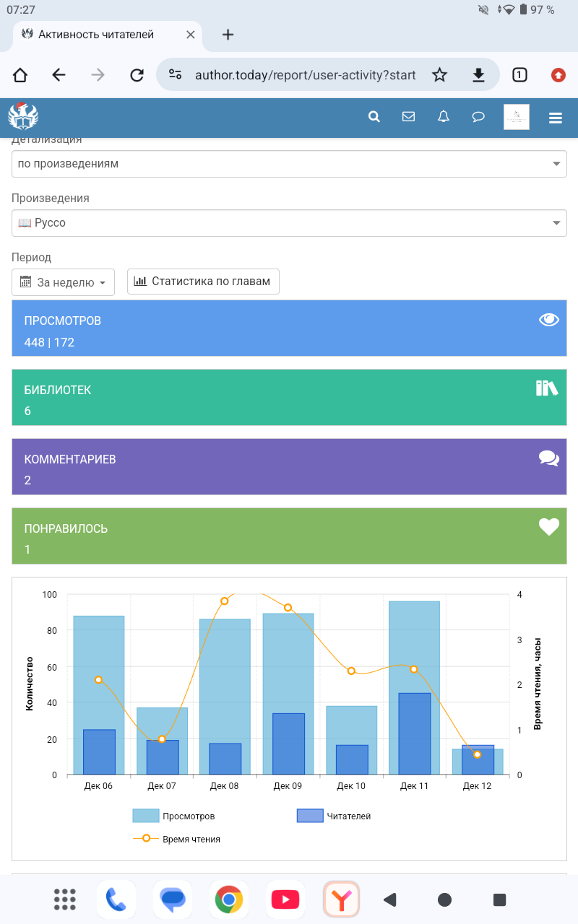Open a new browser tab with plus

228,34
